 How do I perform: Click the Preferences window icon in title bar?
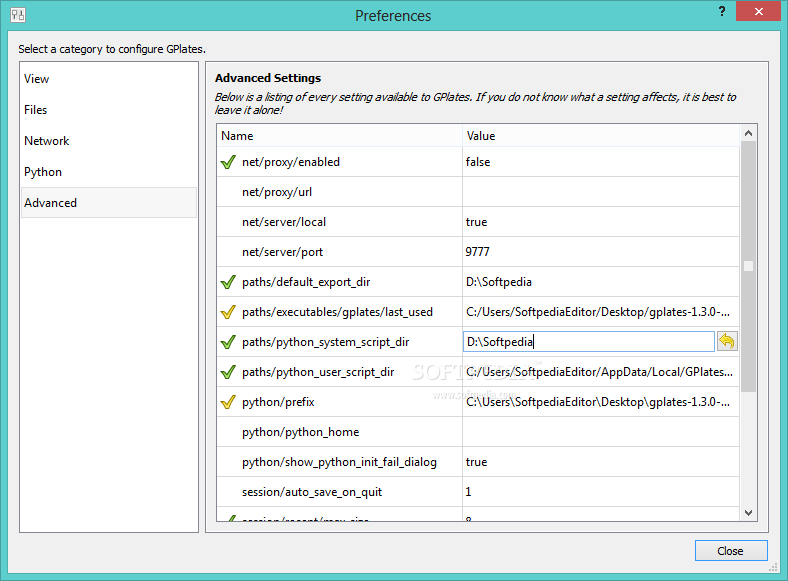click(x=18, y=15)
